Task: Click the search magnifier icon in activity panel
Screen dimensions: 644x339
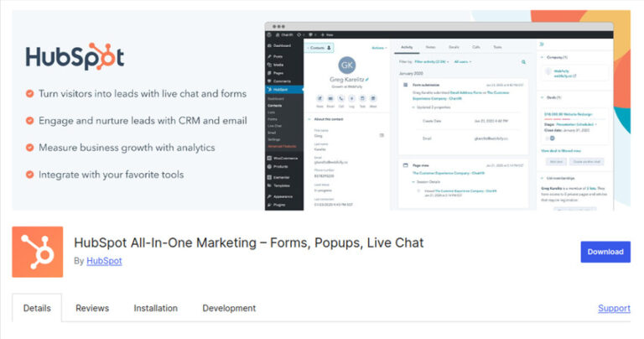Action: click(x=523, y=62)
